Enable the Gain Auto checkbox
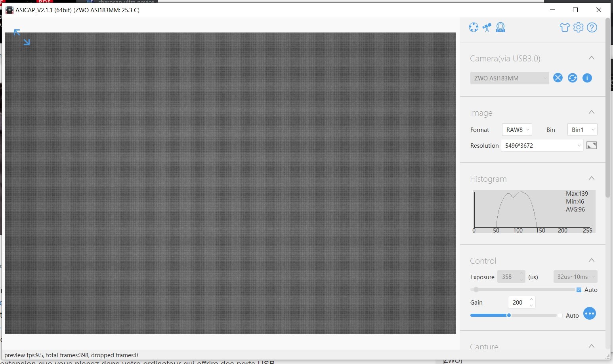The height and width of the screenshot is (364, 613). (x=560, y=316)
